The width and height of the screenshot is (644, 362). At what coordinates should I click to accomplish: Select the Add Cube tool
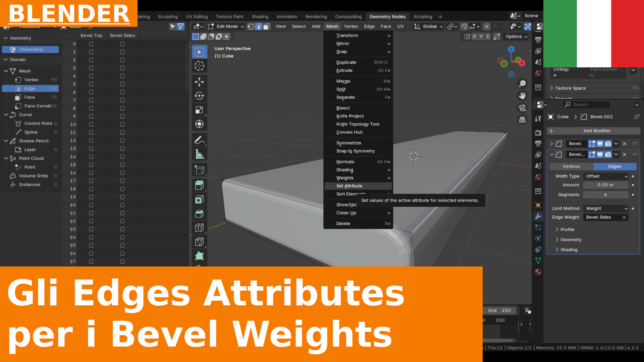point(199,170)
